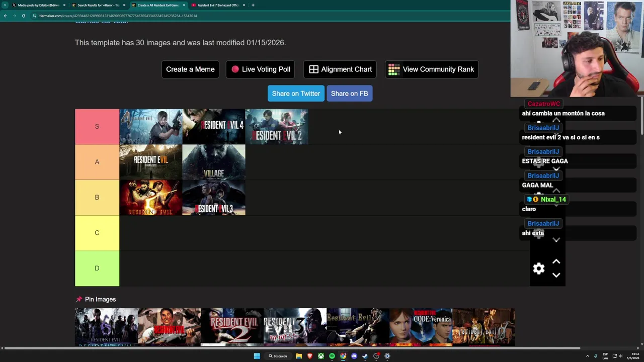Select Resident Evil 7 Biohazard image in A tier
The image size is (644, 362).
point(151,162)
